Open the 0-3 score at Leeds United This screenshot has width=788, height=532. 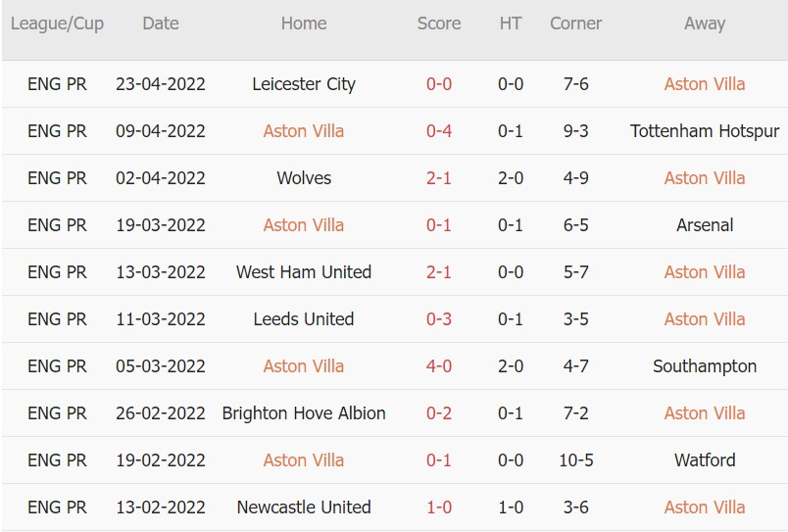(439, 319)
